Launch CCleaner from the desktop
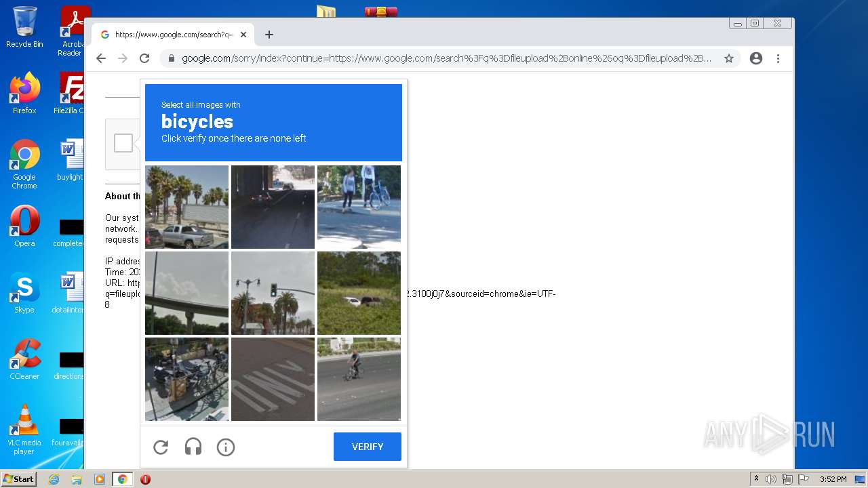 (24, 359)
